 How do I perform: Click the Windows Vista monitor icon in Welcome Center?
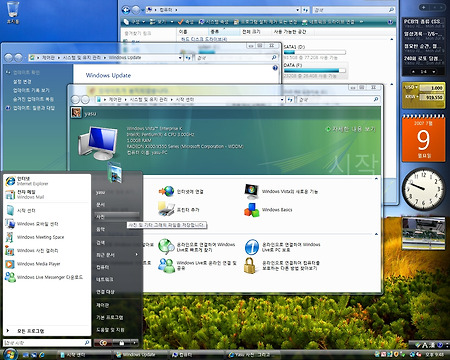252,191
